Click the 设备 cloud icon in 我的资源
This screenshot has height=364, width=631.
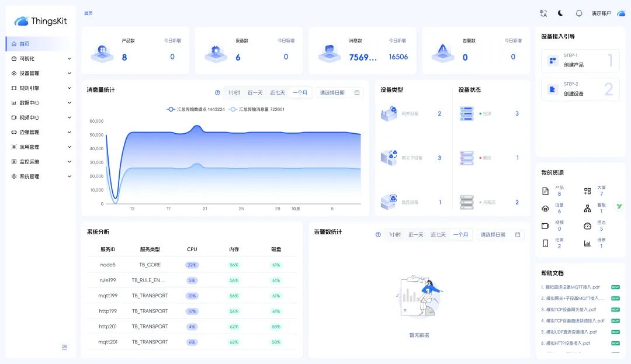[545, 207]
